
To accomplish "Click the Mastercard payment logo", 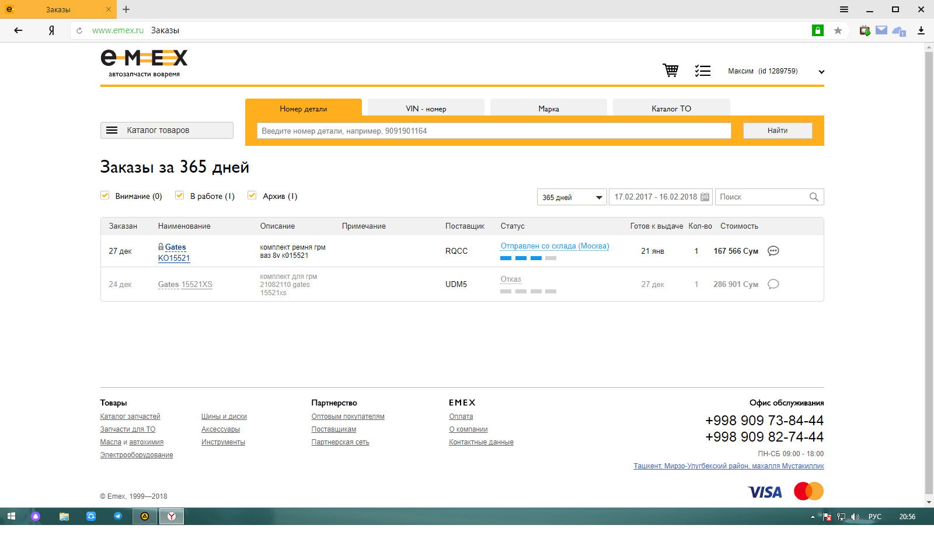I will [808, 491].
